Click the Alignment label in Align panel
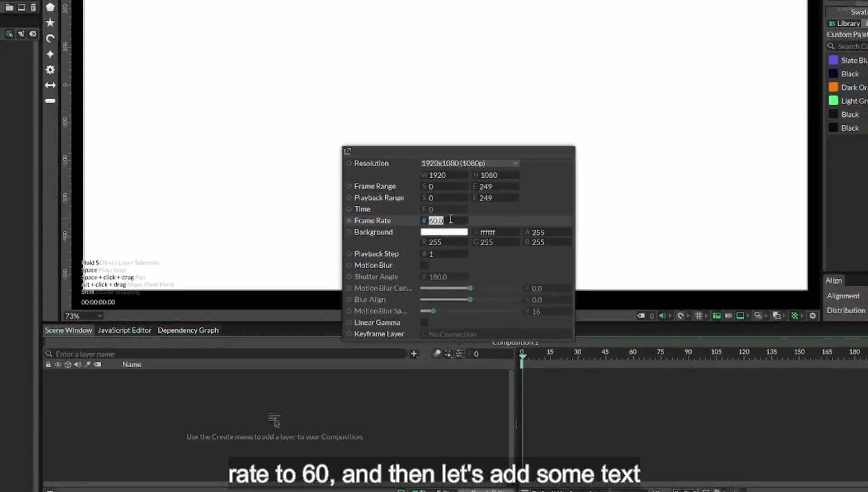This screenshot has width=868, height=492. (843, 296)
